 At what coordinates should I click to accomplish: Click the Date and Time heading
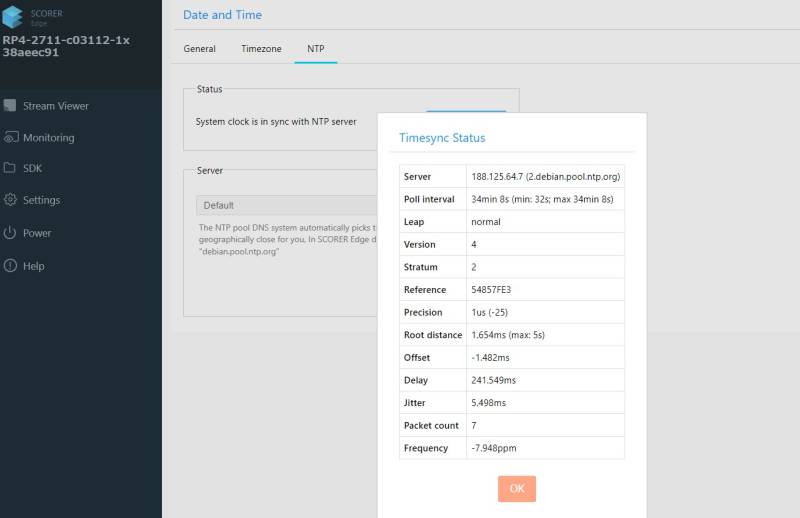coord(222,15)
